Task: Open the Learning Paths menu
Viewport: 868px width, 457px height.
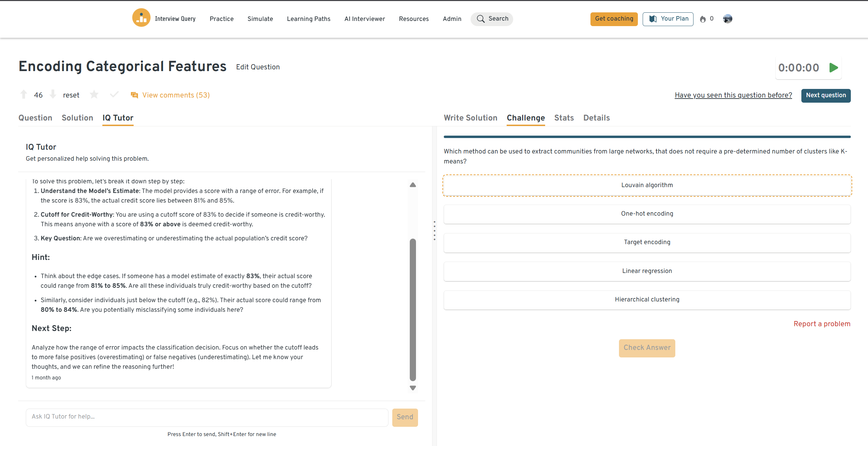Action: point(308,19)
